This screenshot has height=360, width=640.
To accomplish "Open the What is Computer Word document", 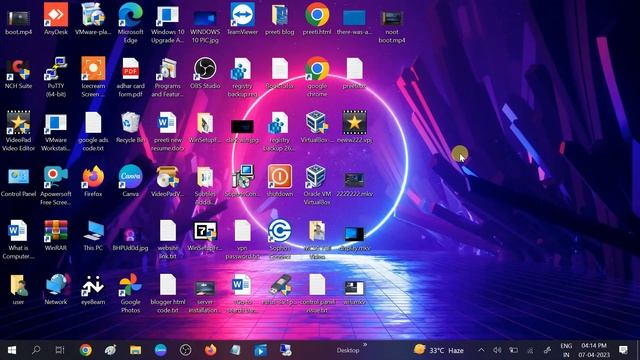I will 18,239.
